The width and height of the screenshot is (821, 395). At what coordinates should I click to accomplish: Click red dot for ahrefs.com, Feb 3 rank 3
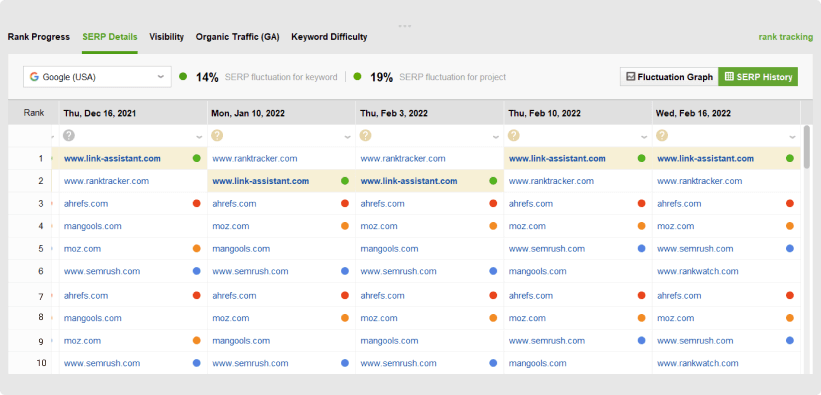493,203
